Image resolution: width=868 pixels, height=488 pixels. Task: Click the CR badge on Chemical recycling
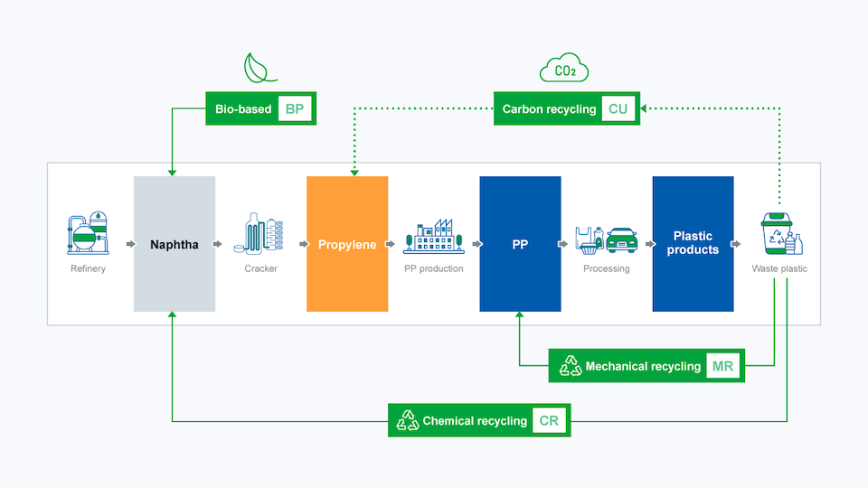(x=549, y=420)
